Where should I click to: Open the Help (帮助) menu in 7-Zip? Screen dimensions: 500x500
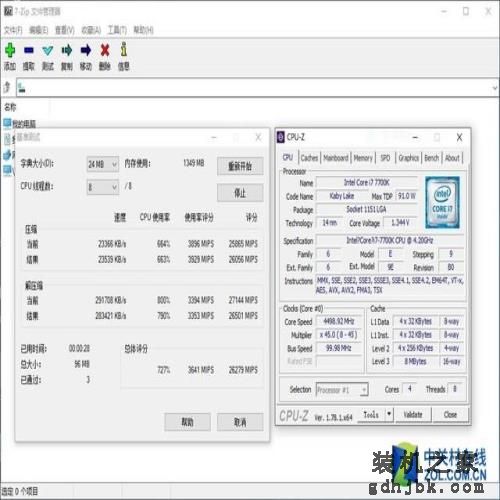(x=143, y=30)
